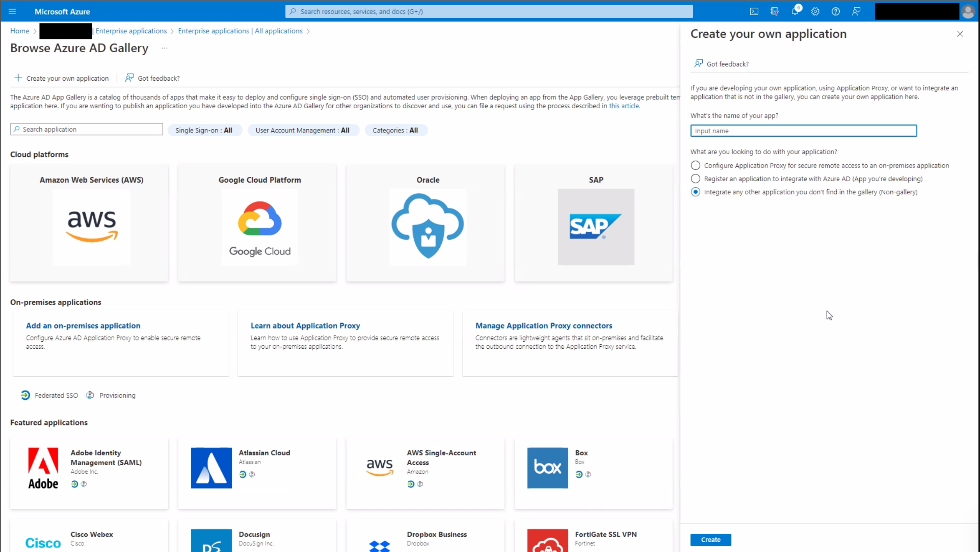Open the user account avatar
980x552 pixels.
(968, 11)
